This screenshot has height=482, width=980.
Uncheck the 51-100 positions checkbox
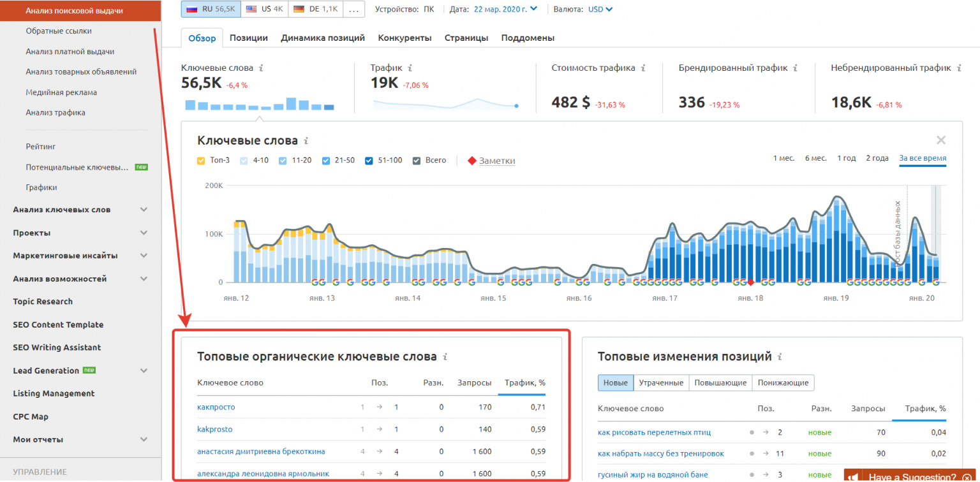click(369, 161)
